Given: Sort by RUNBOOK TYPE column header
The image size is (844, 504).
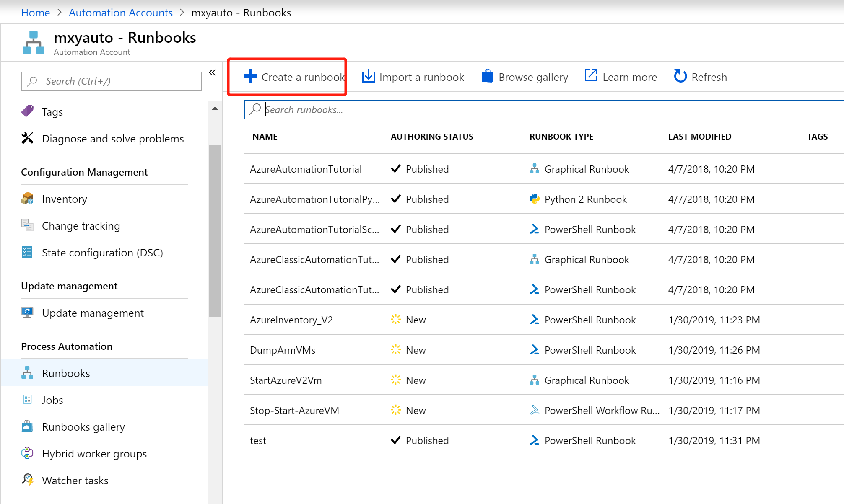Looking at the screenshot, I should click(561, 137).
